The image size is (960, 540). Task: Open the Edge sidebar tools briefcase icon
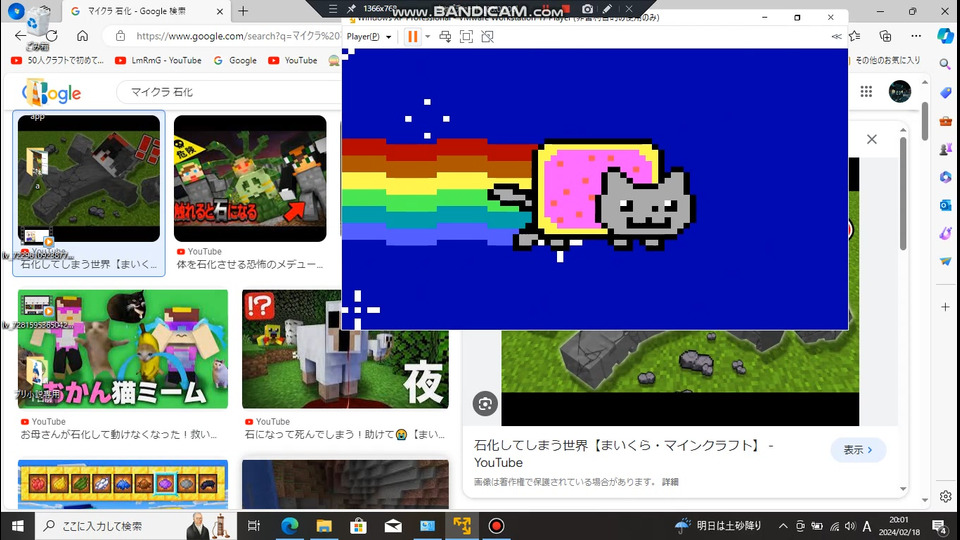(x=945, y=121)
